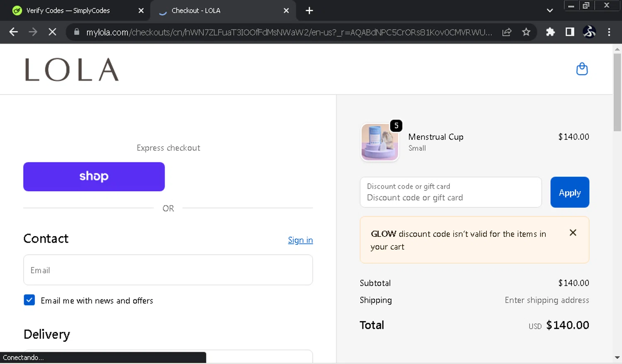Screen dimensions: 622x364
Task: Toggle the browser side panel icon
Action: pyautogui.click(x=570, y=32)
